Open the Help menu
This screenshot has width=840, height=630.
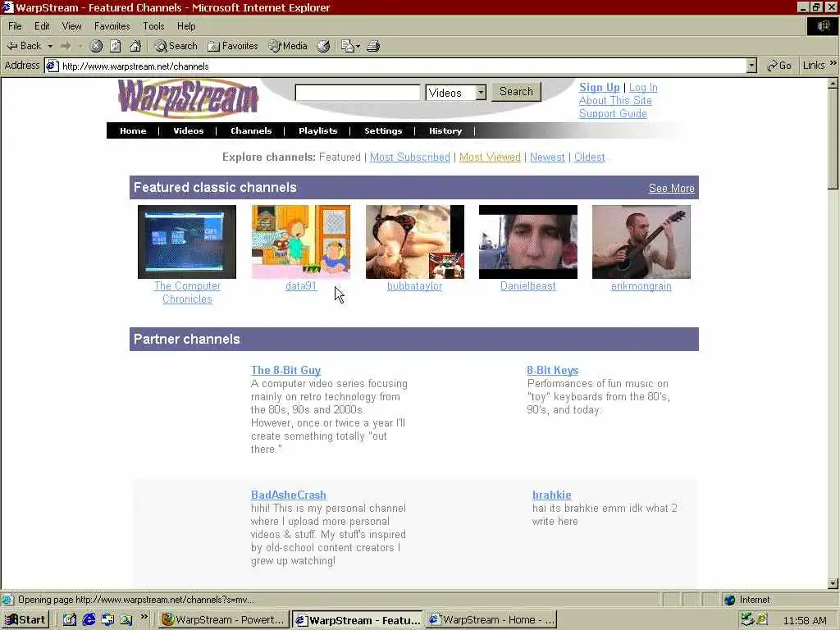point(186,25)
